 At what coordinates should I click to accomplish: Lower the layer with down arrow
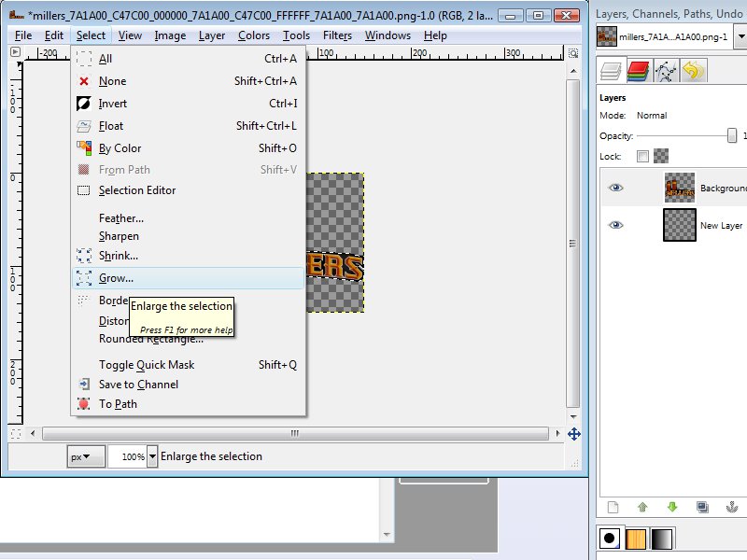pyautogui.click(x=672, y=508)
